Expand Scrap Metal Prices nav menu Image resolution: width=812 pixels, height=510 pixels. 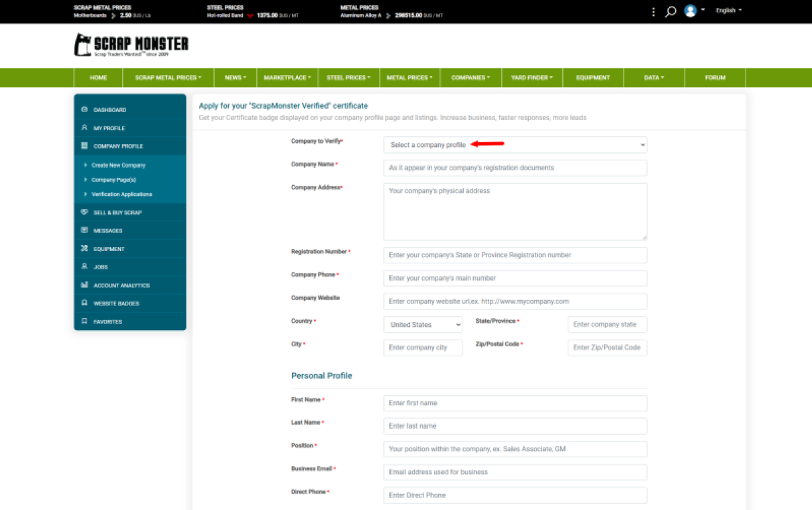[x=168, y=78]
